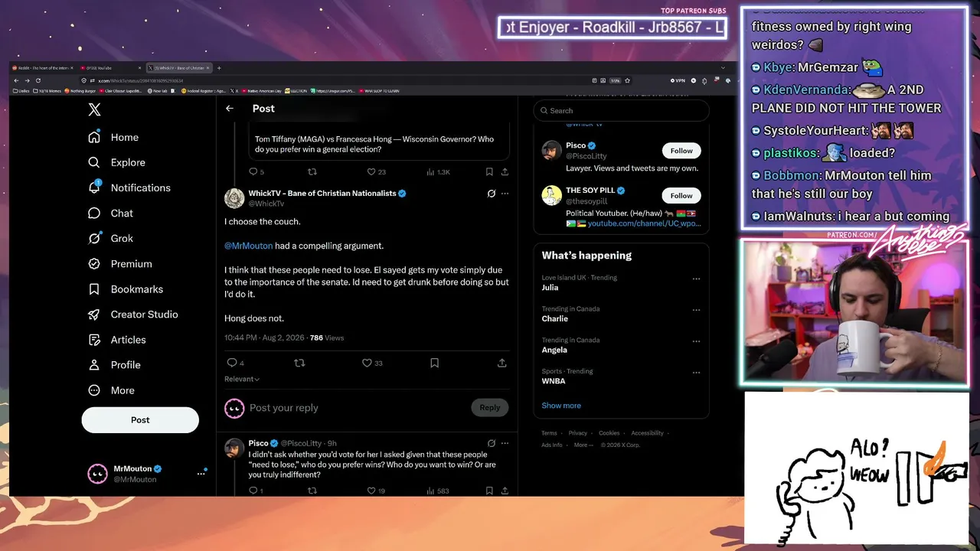
Task: Open THE SOY PILL youtube channel link
Action: (x=644, y=223)
